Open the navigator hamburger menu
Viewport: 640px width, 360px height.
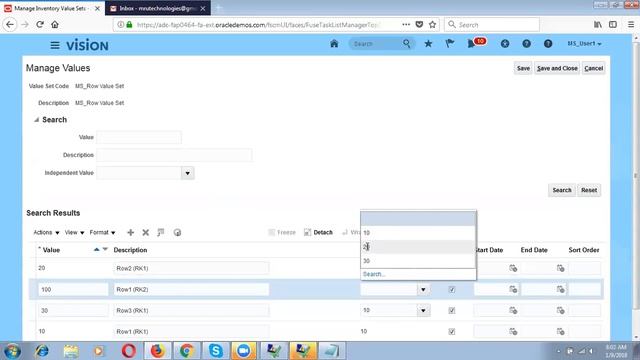coord(55,45)
